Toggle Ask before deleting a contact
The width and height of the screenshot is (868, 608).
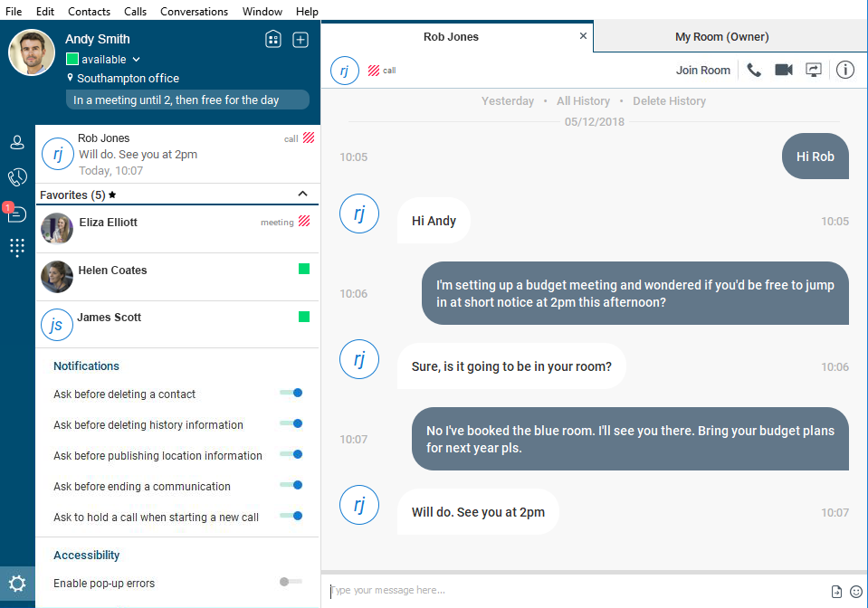[291, 393]
